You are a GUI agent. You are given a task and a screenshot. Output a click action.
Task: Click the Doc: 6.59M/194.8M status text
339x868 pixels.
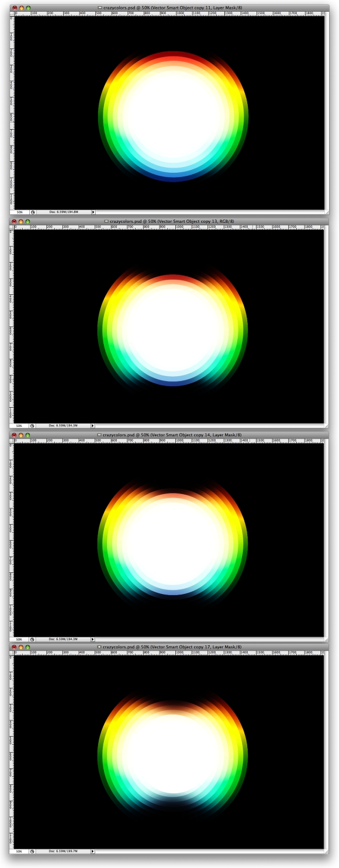pyautogui.click(x=63, y=212)
